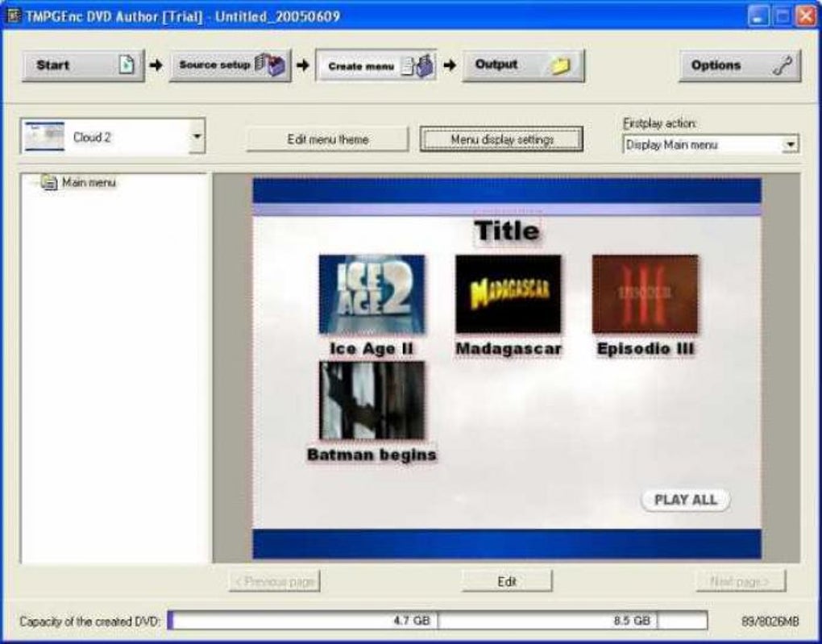
Task: Click the Episodio III caption text
Action: (x=646, y=349)
